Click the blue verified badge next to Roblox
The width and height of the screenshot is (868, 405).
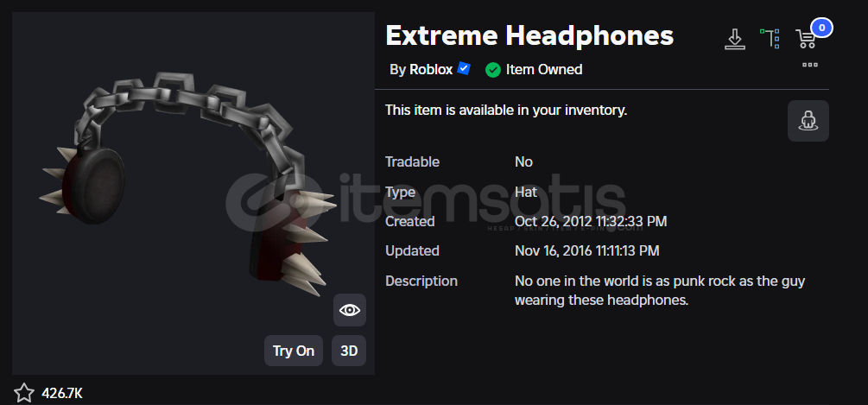pyautogui.click(x=464, y=69)
